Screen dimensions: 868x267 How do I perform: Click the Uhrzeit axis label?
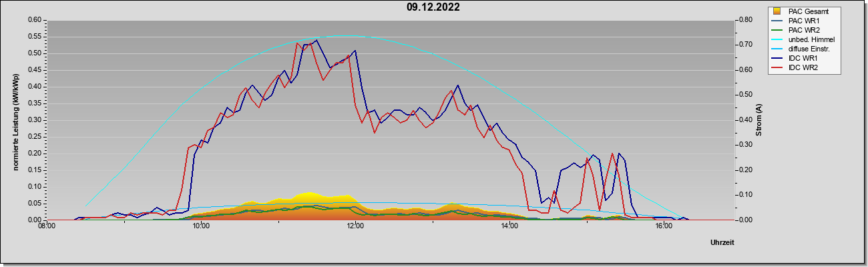tap(722, 242)
